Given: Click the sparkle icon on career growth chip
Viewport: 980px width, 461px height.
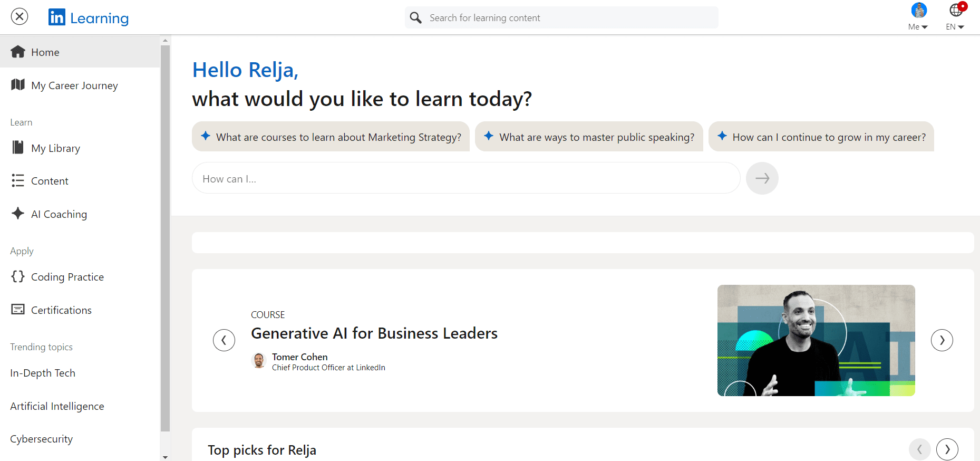Looking at the screenshot, I should (x=722, y=136).
